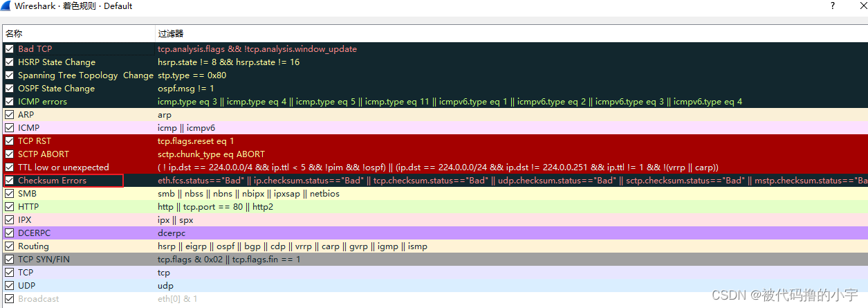
Task: Disable the UDP rule checkbox
Action: pos(9,286)
